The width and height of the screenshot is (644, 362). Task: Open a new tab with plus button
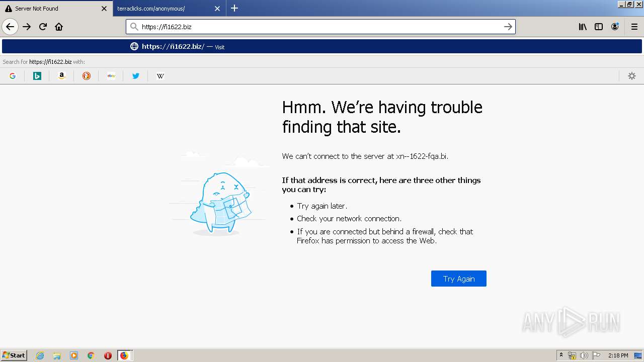pyautogui.click(x=234, y=8)
